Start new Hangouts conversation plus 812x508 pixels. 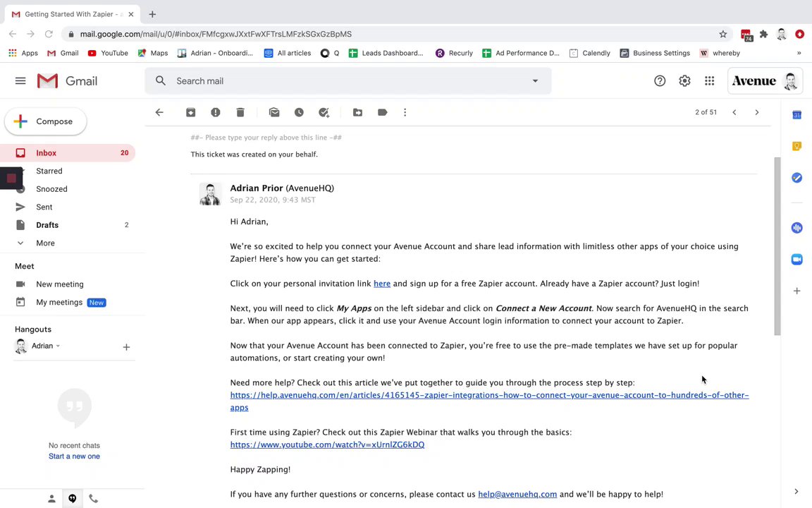coord(126,347)
